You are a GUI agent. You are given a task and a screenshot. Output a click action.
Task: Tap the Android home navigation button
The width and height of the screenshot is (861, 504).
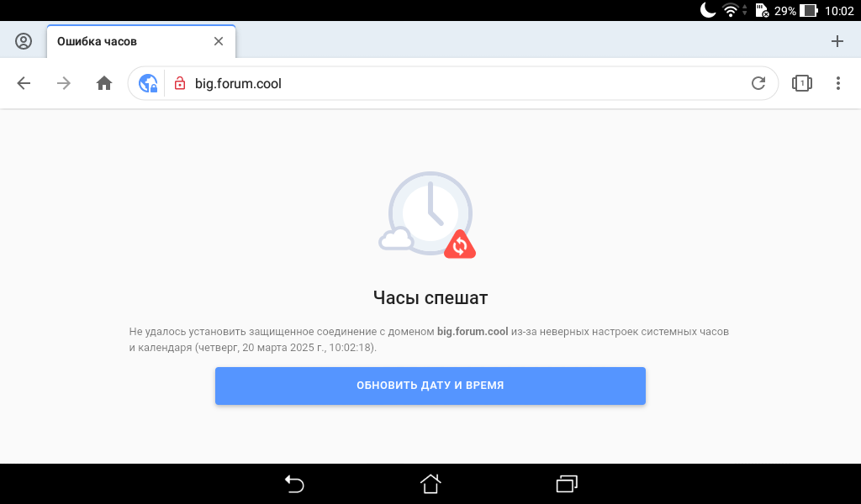pyautogui.click(x=430, y=484)
